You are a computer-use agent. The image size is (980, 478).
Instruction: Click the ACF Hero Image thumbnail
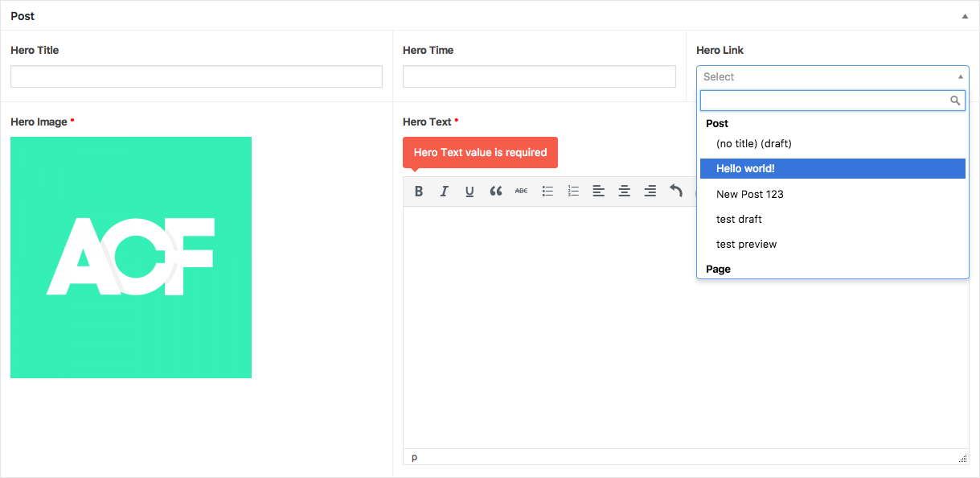pos(131,258)
